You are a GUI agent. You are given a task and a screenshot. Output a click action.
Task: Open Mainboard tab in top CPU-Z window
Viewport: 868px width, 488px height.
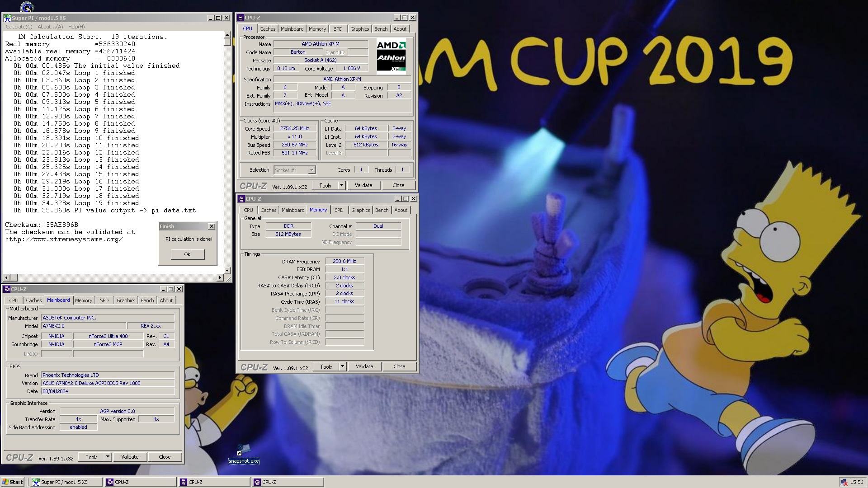tap(292, 29)
